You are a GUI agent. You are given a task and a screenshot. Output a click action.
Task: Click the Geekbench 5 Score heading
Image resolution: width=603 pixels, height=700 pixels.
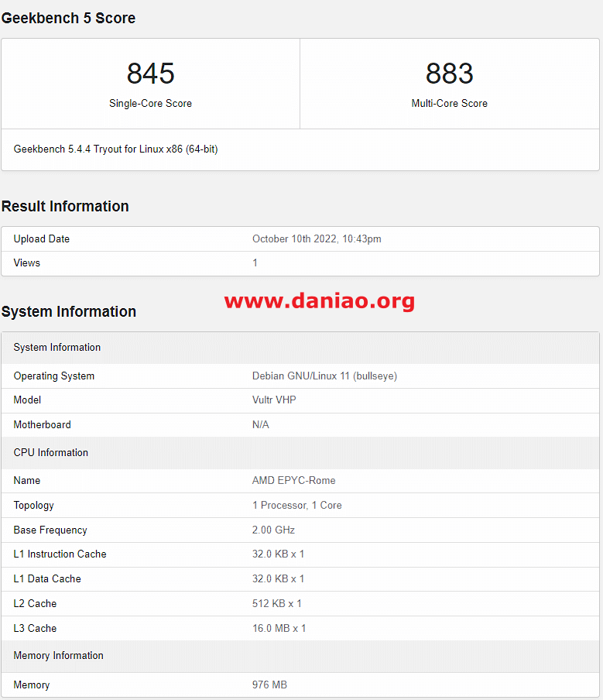(68, 18)
